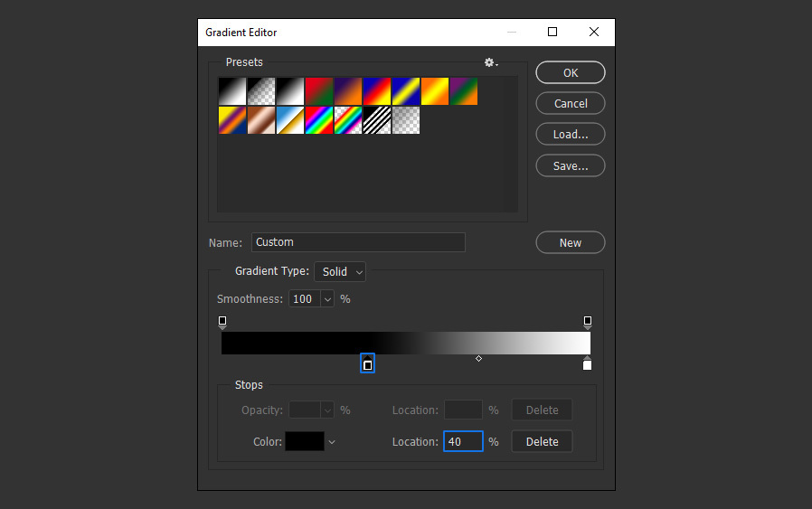812x509 pixels.
Task: Select the Transparent Stripes gradient preset
Action: 377,120
